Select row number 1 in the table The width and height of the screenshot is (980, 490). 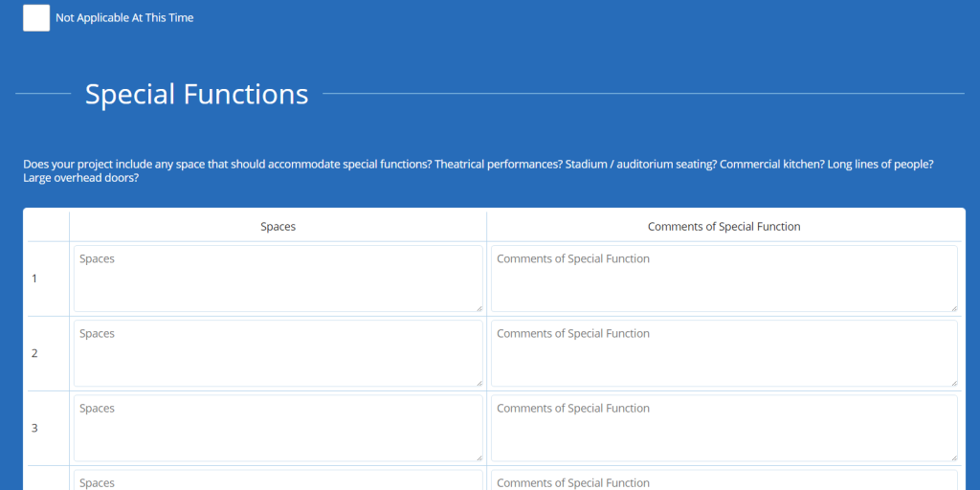click(x=34, y=278)
